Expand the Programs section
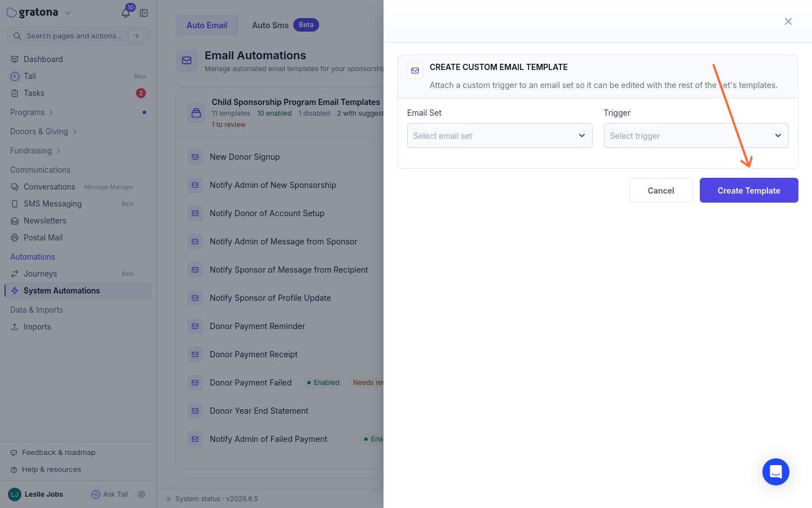 click(x=32, y=112)
